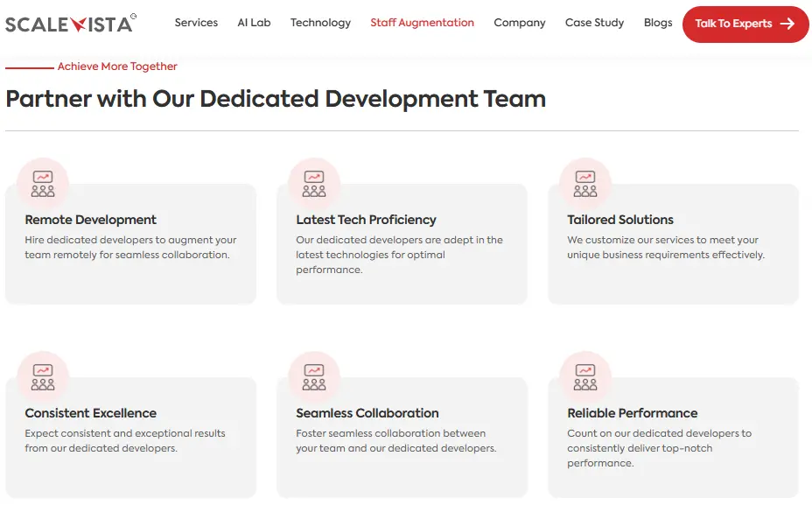
Task: Click the arrow in Talk To Experts button
Action: (x=787, y=24)
